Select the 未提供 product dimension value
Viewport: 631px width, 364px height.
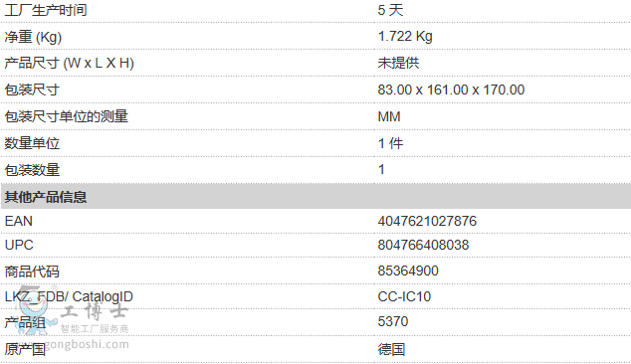pyautogui.click(x=398, y=63)
